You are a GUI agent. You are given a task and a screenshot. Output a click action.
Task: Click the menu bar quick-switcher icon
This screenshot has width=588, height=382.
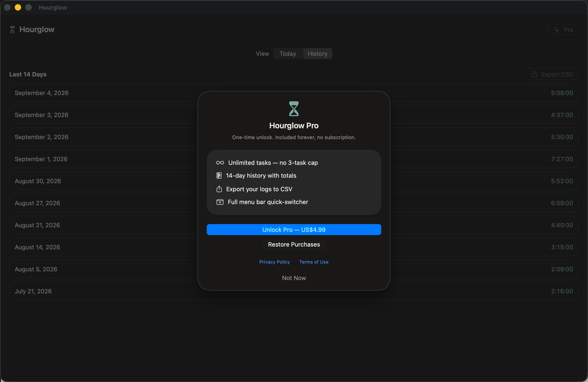point(220,202)
